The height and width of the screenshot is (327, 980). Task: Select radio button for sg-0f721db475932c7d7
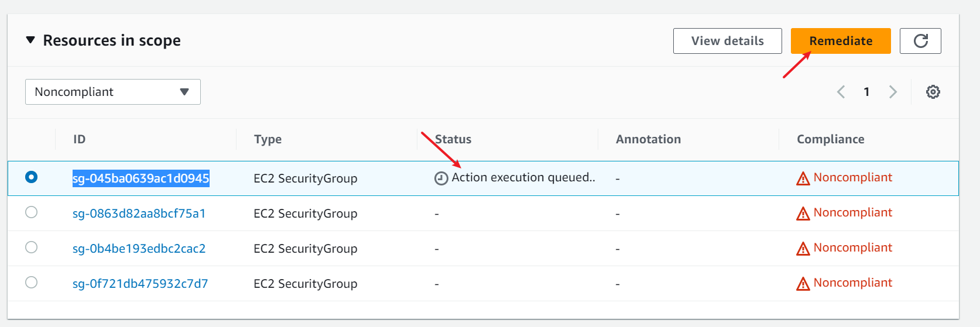(32, 283)
